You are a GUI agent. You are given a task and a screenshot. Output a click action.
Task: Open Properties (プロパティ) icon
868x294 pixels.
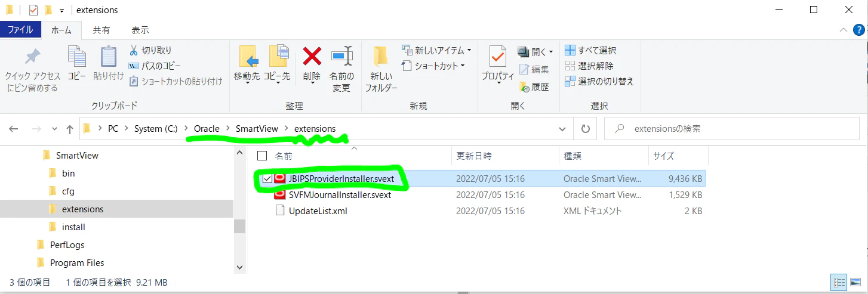pos(498,56)
